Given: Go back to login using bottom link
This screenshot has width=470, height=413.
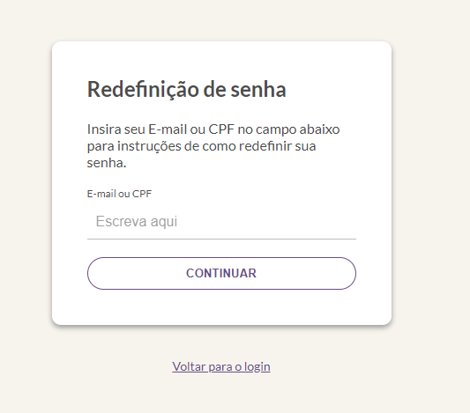Looking at the screenshot, I should (221, 367).
